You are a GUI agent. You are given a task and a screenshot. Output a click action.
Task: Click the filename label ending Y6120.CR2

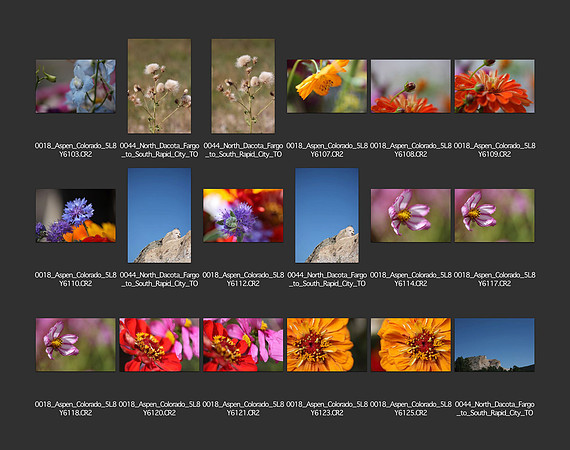click(159, 409)
